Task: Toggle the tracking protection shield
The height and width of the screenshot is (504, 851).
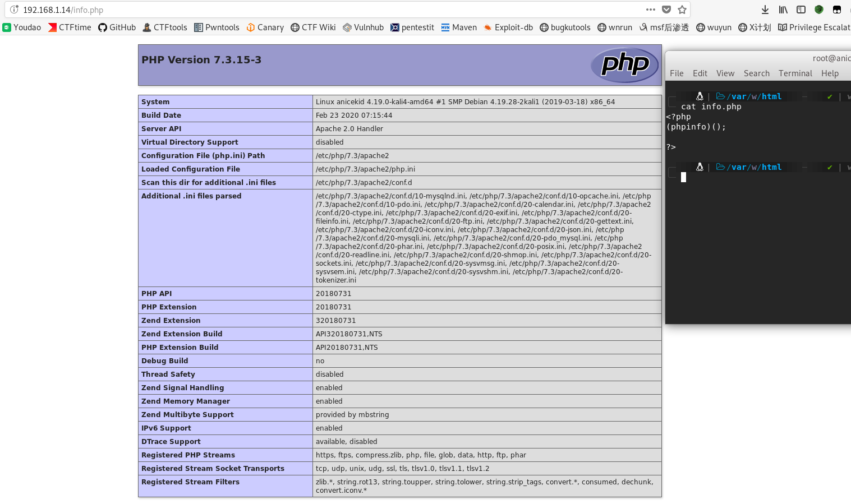Action: pos(666,9)
